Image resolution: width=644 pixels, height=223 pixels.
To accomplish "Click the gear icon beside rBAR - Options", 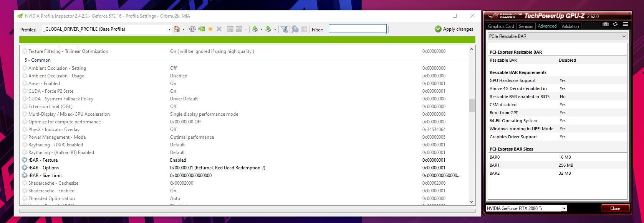I will 25,168.
